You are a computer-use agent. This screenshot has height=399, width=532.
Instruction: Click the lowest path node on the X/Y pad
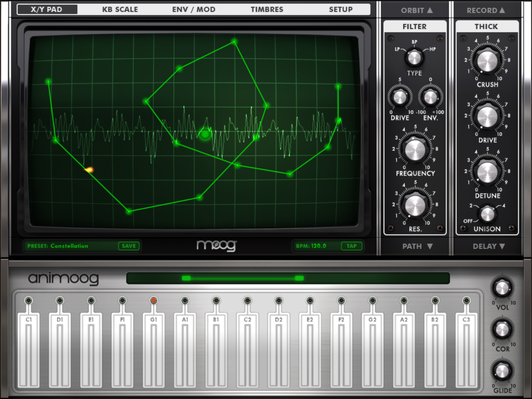coord(129,211)
